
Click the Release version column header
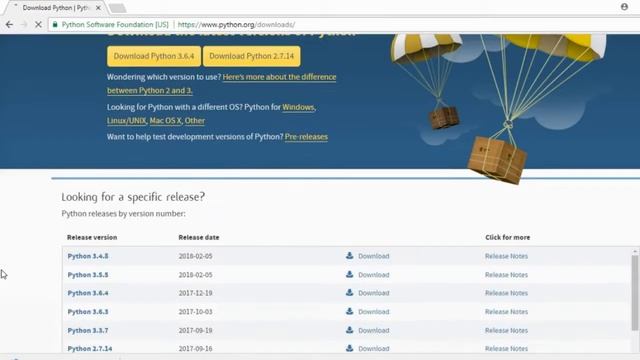tap(92, 237)
